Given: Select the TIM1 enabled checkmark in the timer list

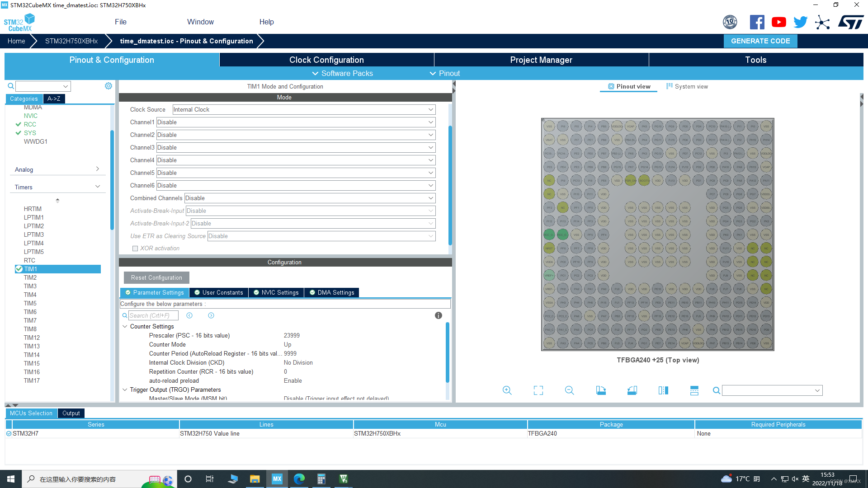Looking at the screenshot, I should [19, 269].
